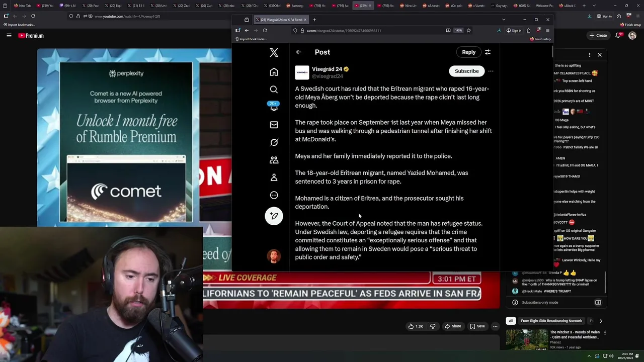Dislike the YouTube video
This screenshot has width=644, height=362.
click(433, 326)
